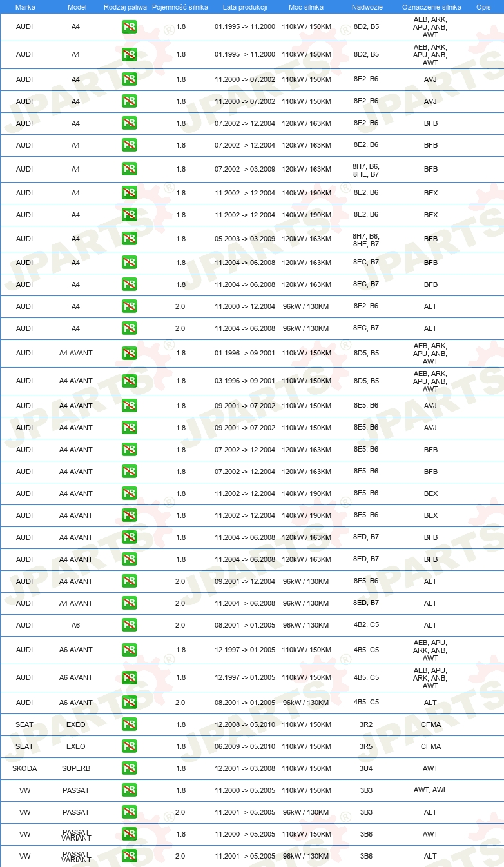
Task: Click petrol icon in A4 2.0 8E2 row
Action: coord(129,306)
